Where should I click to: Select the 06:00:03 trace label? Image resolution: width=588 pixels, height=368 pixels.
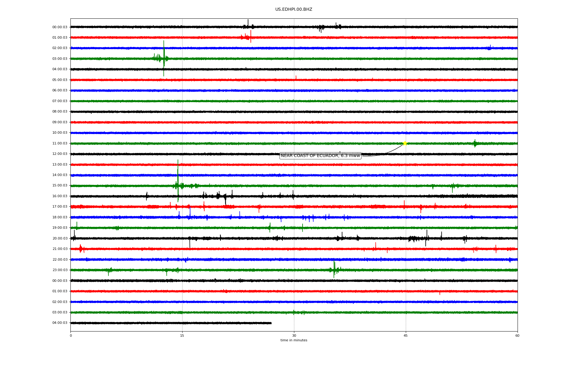(x=60, y=90)
